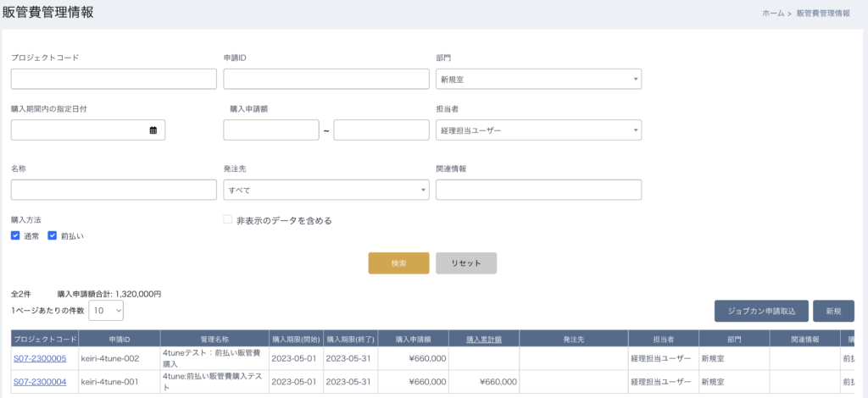The image size is (868, 398).
Task: Click the 新規 button
Action: (x=834, y=312)
